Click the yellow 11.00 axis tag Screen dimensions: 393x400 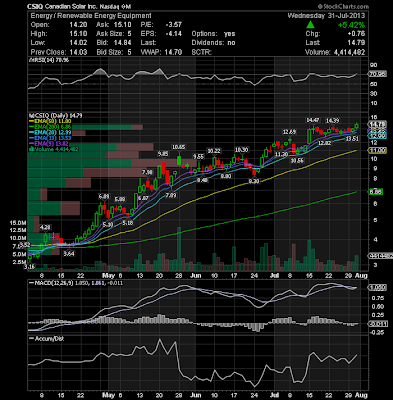377,151
